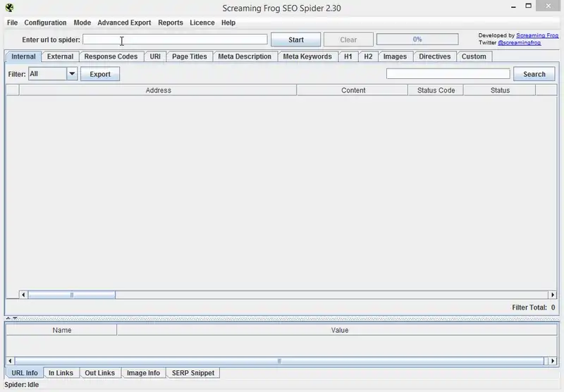Click the Name column header in lower pane
Viewport: 564px width, 392px height.
point(61,330)
